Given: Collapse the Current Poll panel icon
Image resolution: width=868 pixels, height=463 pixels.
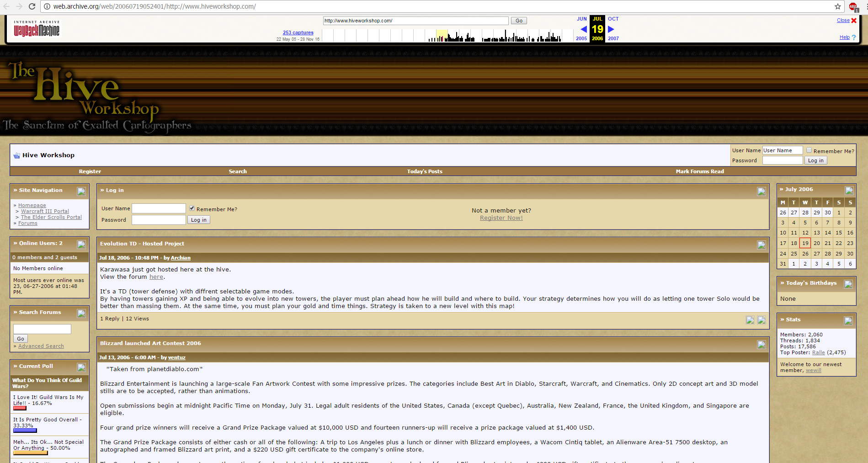Looking at the screenshot, I should click(x=81, y=367).
